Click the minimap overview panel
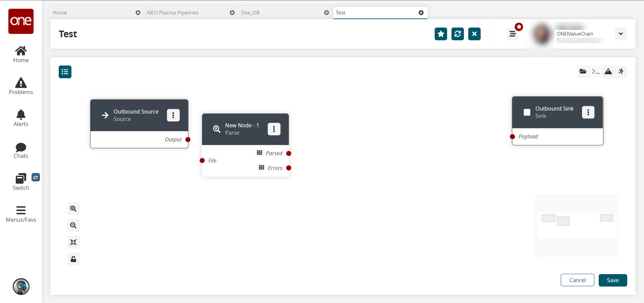This screenshot has height=303, width=644. coord(577,225)
